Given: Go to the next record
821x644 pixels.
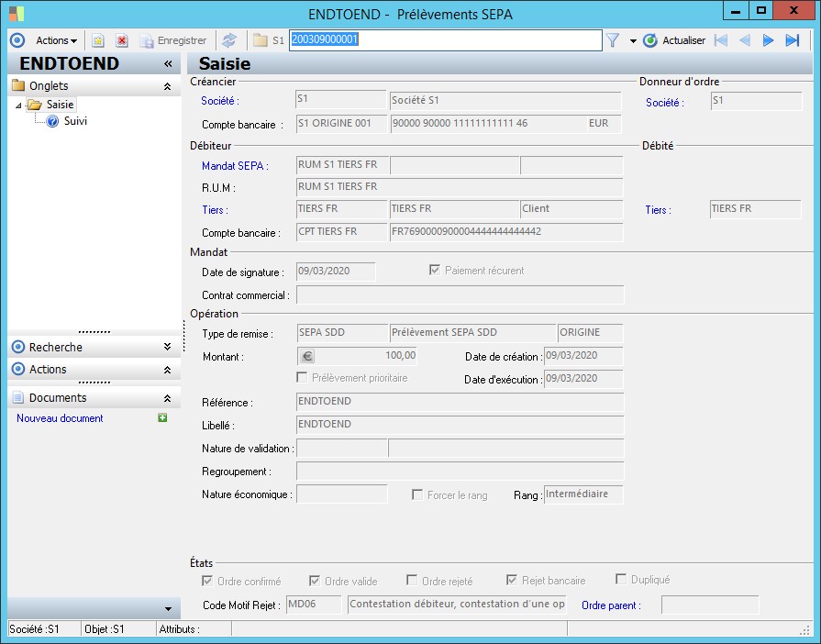Looking at the screenshot, I should coord(769,40).
